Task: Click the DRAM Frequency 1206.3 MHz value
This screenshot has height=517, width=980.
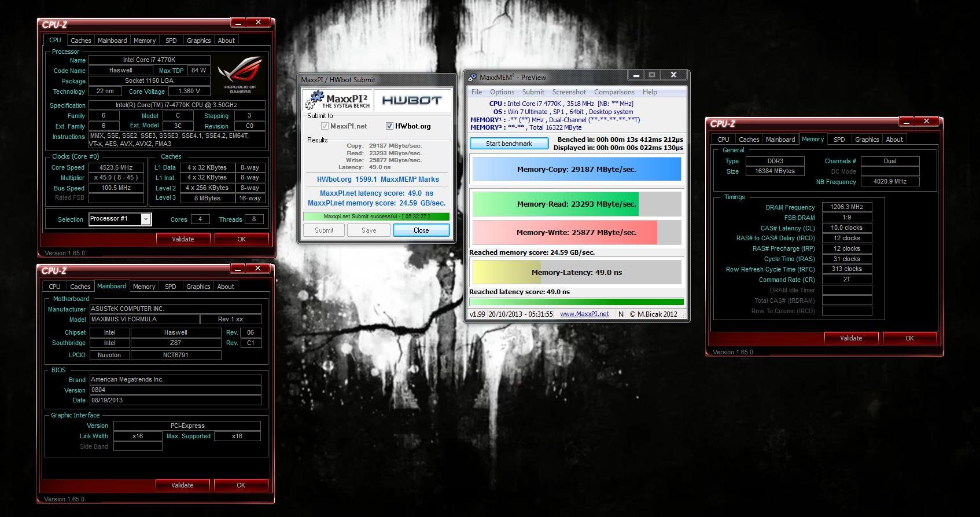Action: tap(846, 207)
